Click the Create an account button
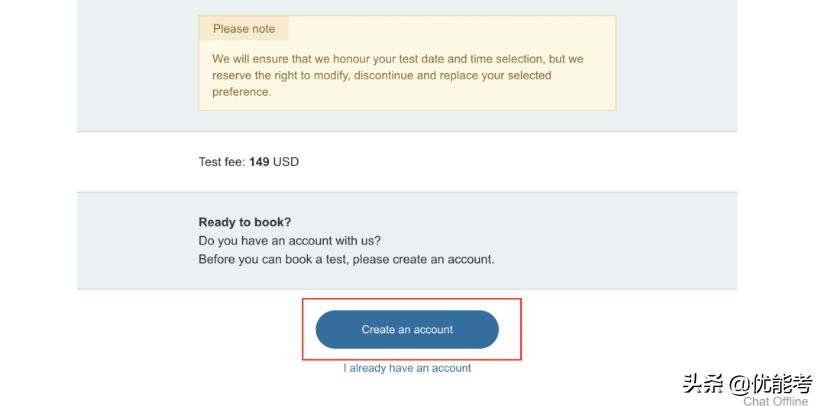 407,329
